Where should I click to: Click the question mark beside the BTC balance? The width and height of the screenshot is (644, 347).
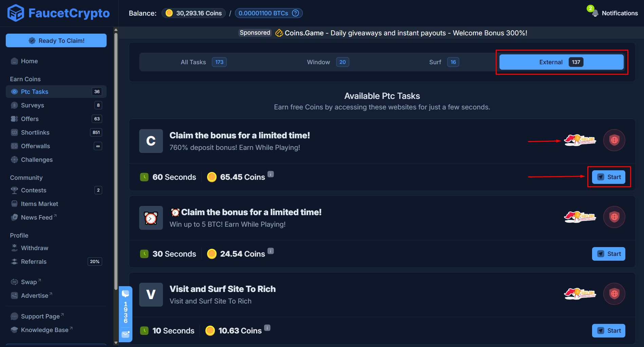point(296,13)
